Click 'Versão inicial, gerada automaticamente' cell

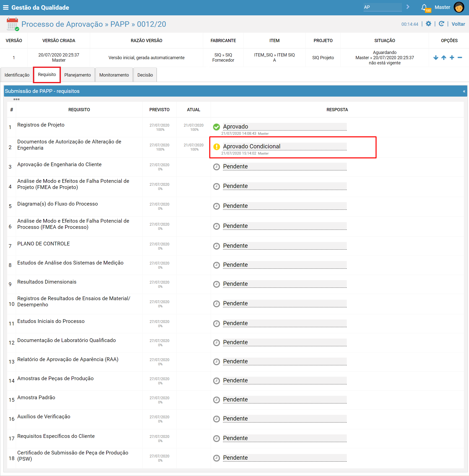coord(147,58)
